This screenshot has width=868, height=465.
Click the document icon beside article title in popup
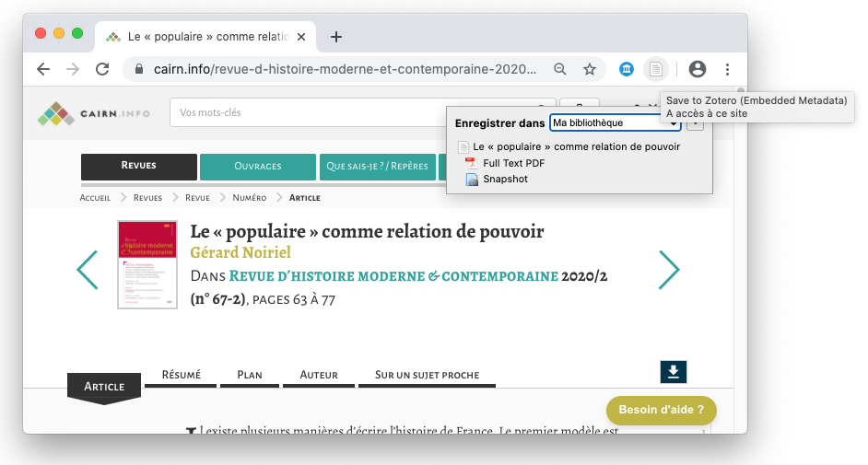pyautogui.click(x=463, y=147)
